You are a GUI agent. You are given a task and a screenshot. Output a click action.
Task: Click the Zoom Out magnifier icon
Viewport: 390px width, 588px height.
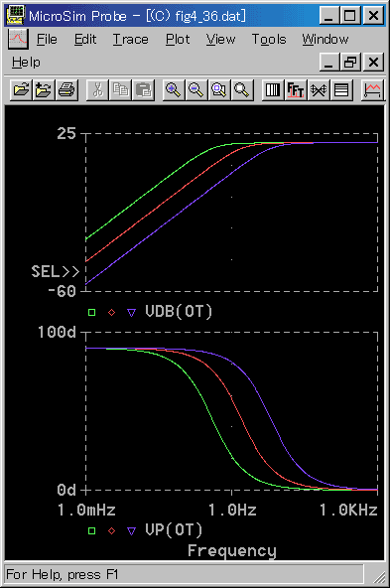click(x=195, y=90)
